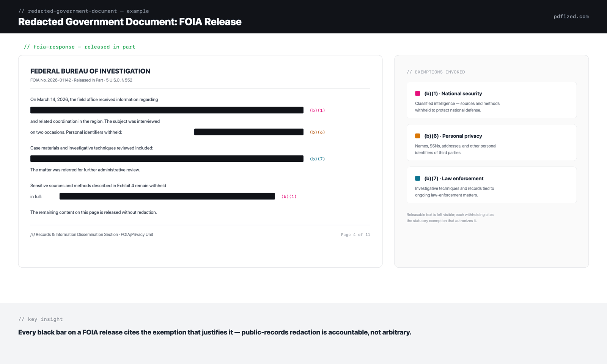Click 'Releasable text is left visible' footnote
This screenshot has height=364, width=607.
(x=450, y=218)
